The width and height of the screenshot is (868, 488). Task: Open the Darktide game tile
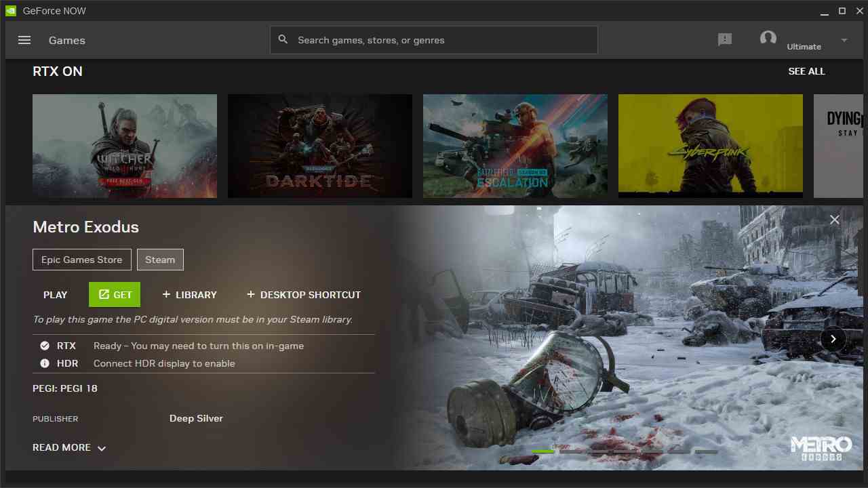click(320, 146)
